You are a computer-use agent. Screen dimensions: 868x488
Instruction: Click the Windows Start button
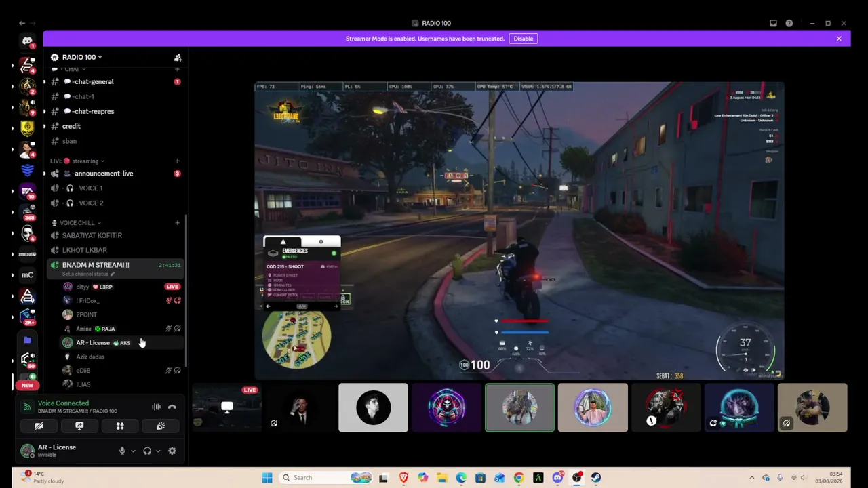coord(267,477)
